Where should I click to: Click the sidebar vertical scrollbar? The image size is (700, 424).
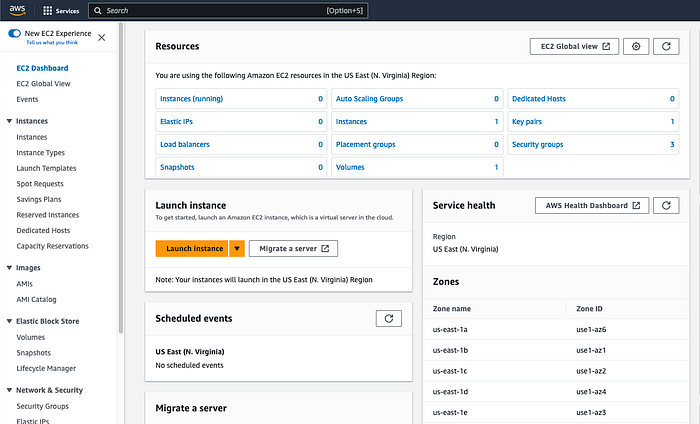click(x=121, y=179)
